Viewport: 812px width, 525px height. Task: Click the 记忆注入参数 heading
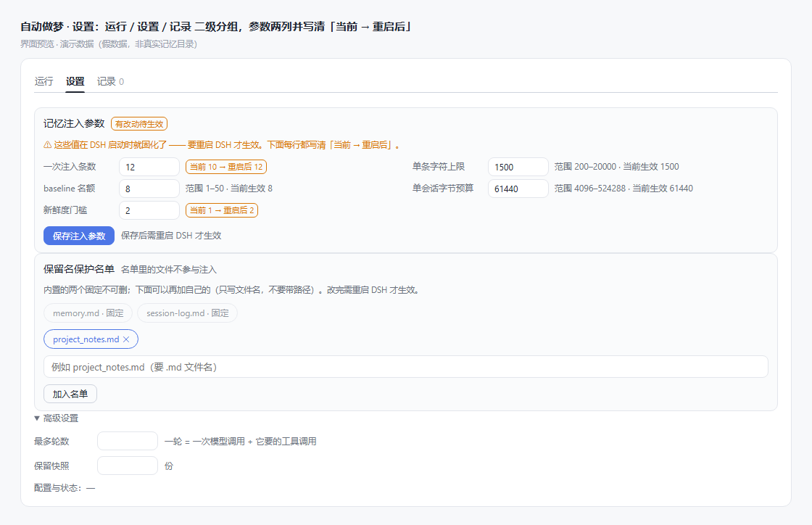pyautogui.click(x=74, y=123)
